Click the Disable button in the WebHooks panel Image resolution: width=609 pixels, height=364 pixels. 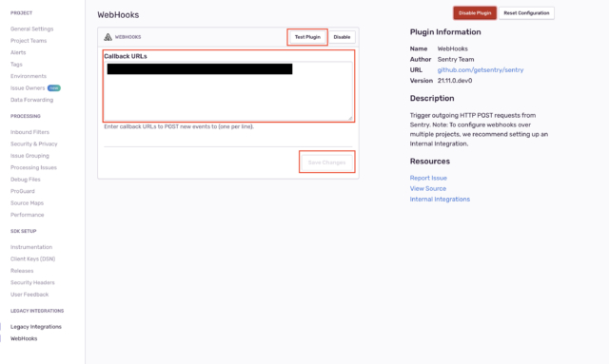pos(342,37)
